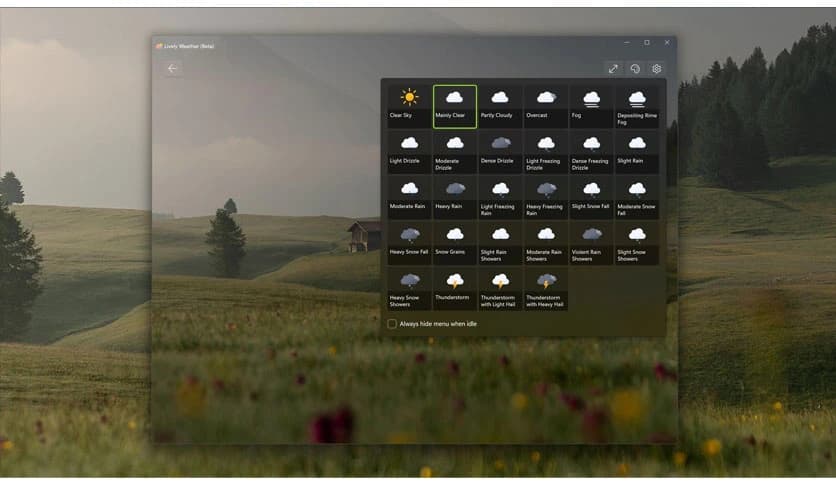This screenshot has width=836, height=484.
Task: Choose the Partly Cloudy weather tile
Action: coord(500,107)
